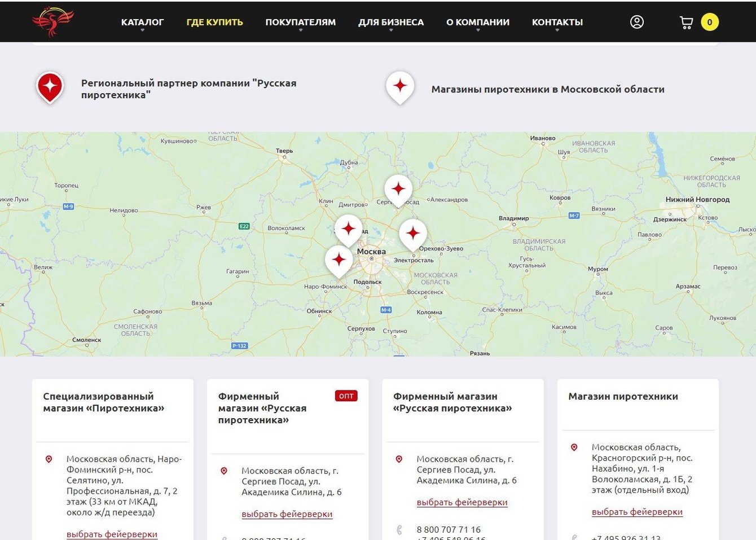Click third card title «Фирменный магазин «Русская пиротехника»»
This screenshot has width=756, height=540.
click(x=452, y=402)
